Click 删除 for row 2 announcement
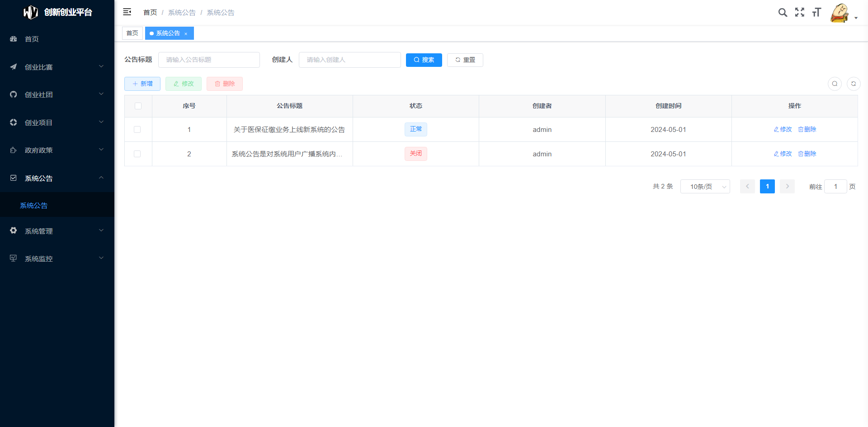This screenshot has width=868, height=427. coord(807,154)
